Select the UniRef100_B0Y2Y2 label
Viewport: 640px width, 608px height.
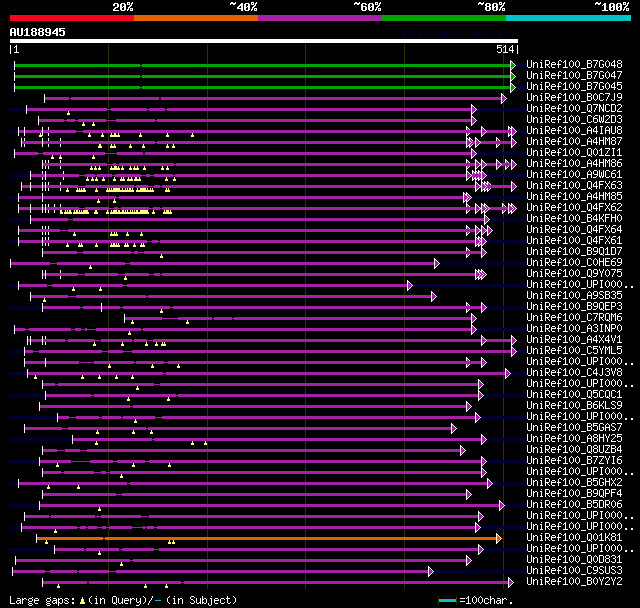[574, 582]
